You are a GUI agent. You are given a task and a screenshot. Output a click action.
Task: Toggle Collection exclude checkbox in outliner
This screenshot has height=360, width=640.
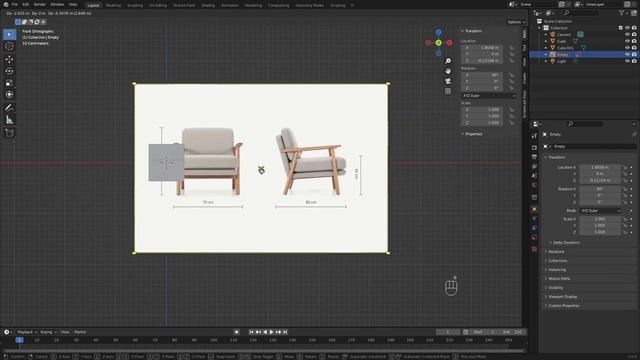(621, 28)
